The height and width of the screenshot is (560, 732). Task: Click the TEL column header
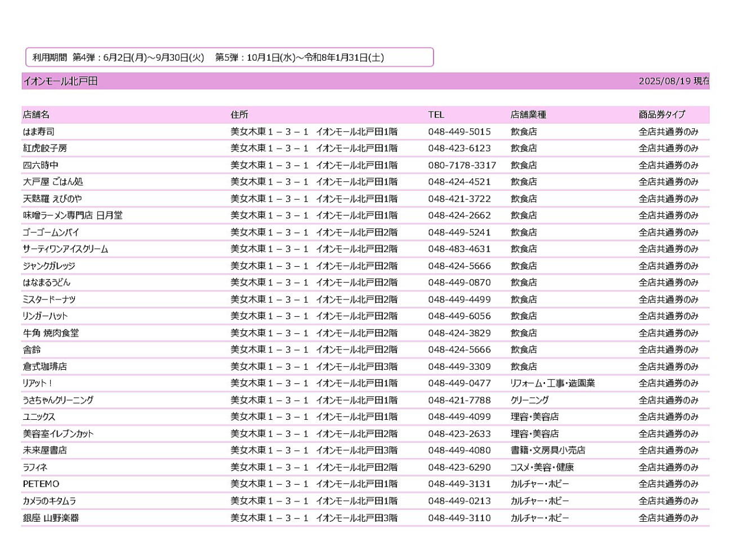pyautogui.click(x=436, y=115)
